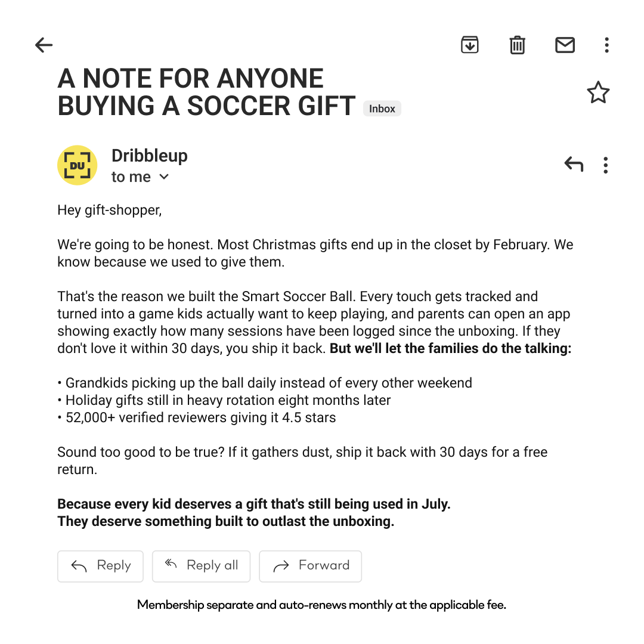The width and height of the screenshot is (644, 644).
Task: Click the membership auto-renew disclaimer text
Action: pyautogui.click(x=321, y=605)
